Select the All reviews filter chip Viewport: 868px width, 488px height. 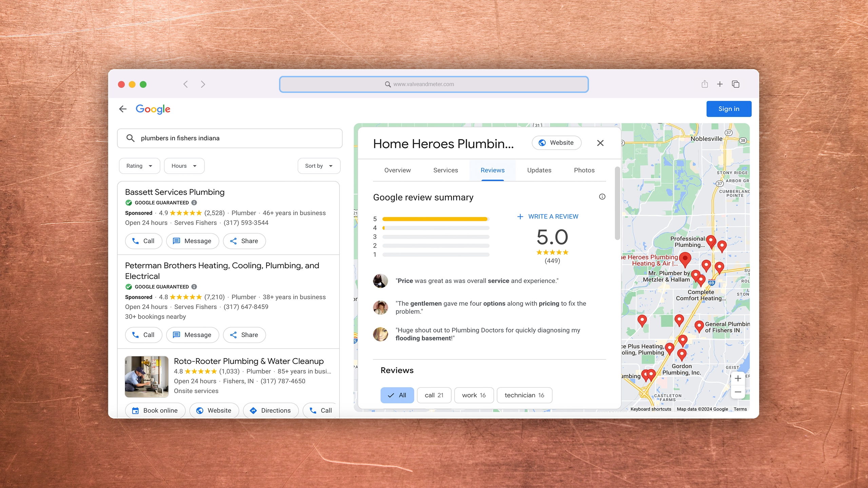tap(397, 395)
